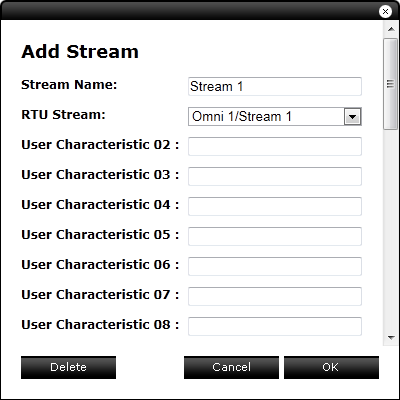This screenshot has height=400, width=400.
Task: Click User Characteristic 02 input field
Action: (x=275, y=146)
